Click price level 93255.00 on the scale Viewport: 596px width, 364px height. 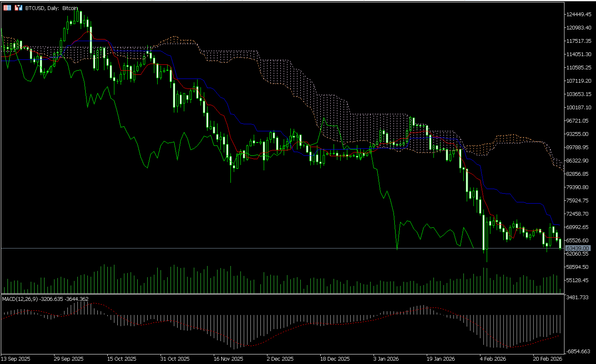577,134
